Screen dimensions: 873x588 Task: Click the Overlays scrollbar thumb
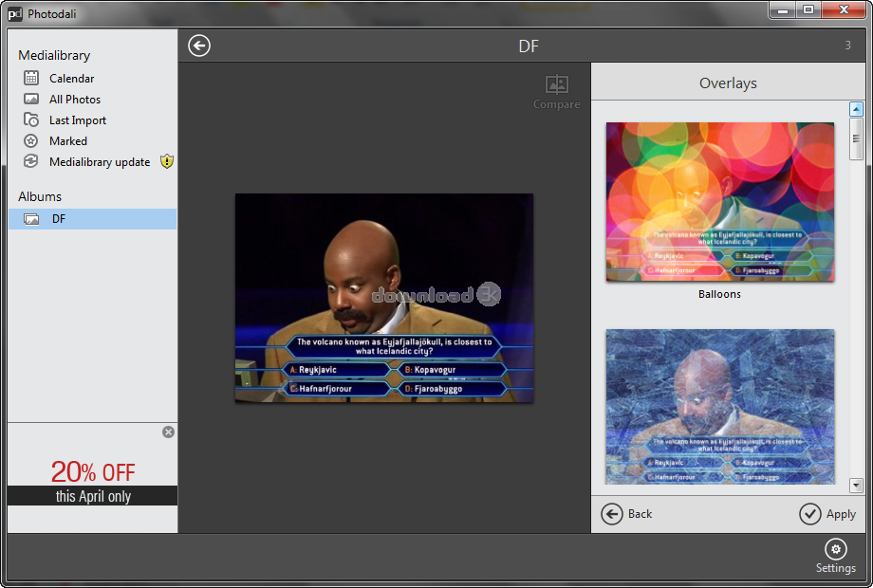(x=856, y=138)
